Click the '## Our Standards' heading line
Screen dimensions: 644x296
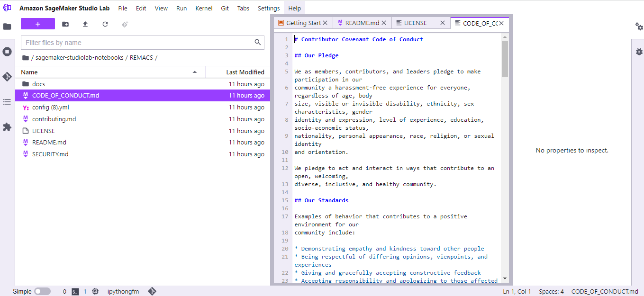click(x=321, y=200)
